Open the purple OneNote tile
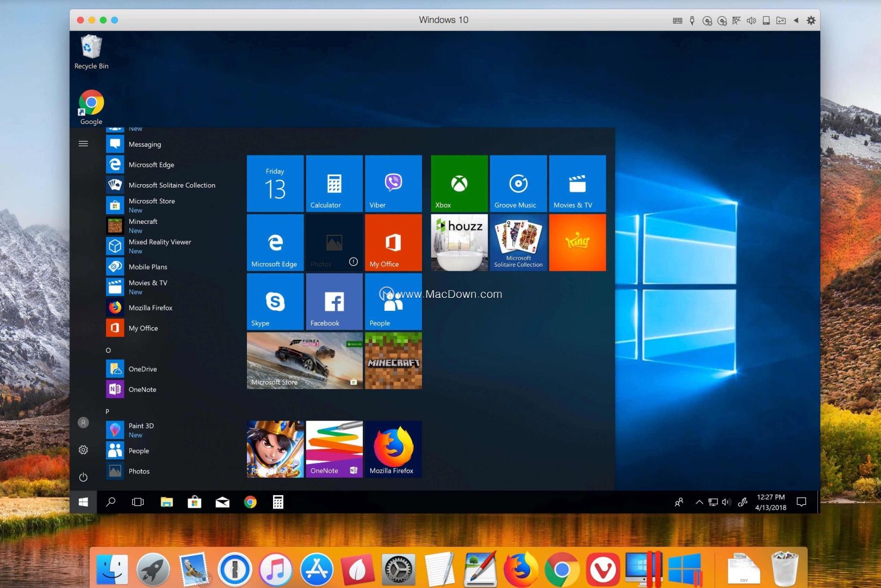The width and height of the screenshot is (881, 588). [334, 449]
